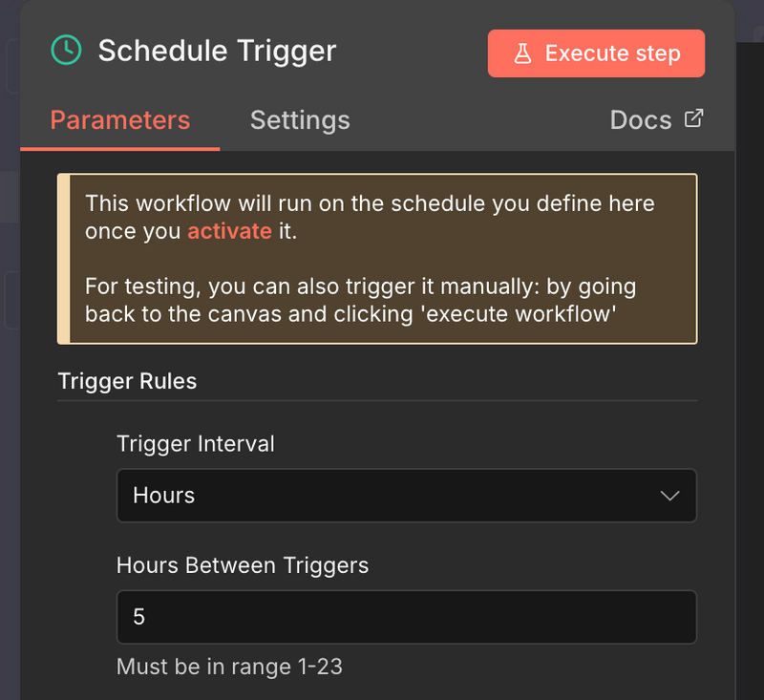Open the Trigger Interval dropdown showing Hours
This screenshot has width=764, height=700.
tap(406, 496)
